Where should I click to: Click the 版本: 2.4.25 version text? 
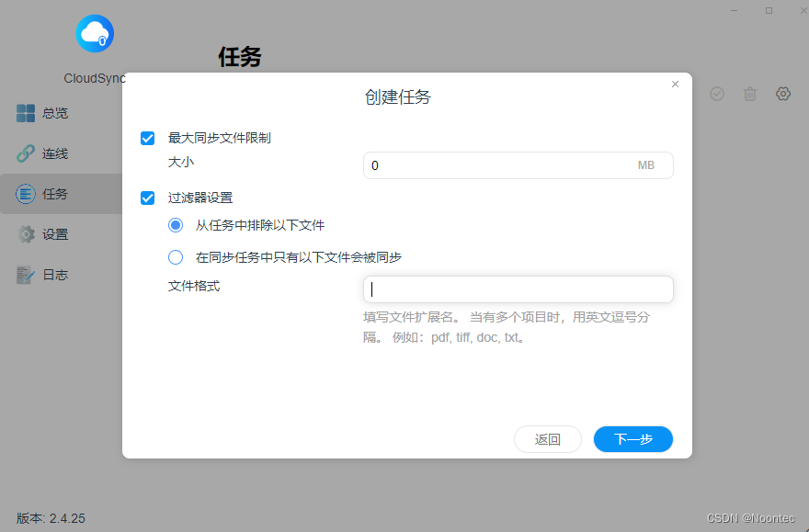coord(51,518)
